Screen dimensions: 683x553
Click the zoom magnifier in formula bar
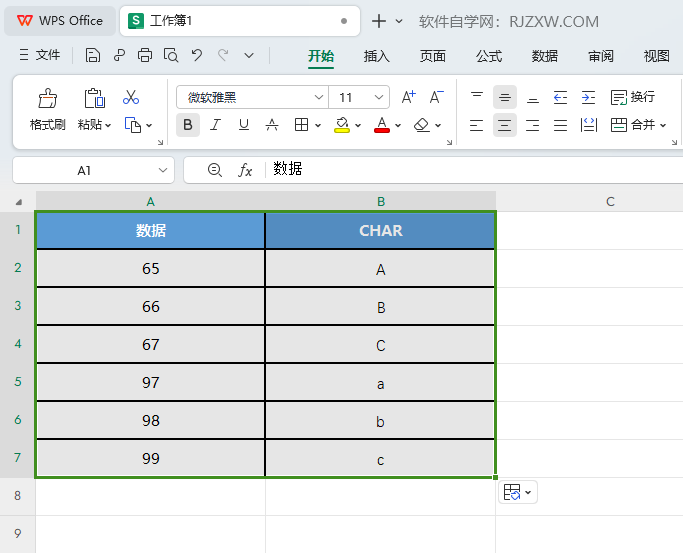point(215,170)
